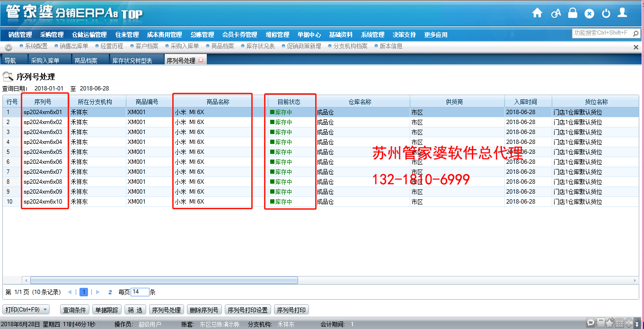This screenshot has height=329, width=644.
Task: Click the four-leaf clover icon in status bar
Action: click(628, 323)
